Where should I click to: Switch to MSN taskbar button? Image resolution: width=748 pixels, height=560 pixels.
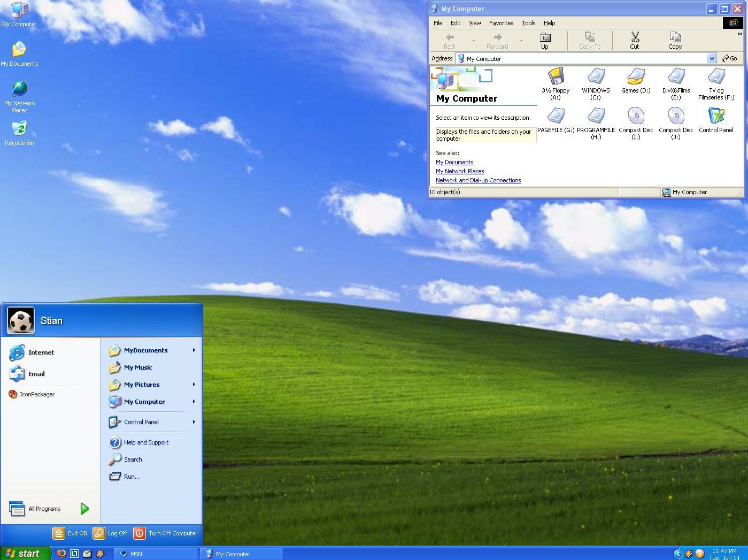point(156,554)
